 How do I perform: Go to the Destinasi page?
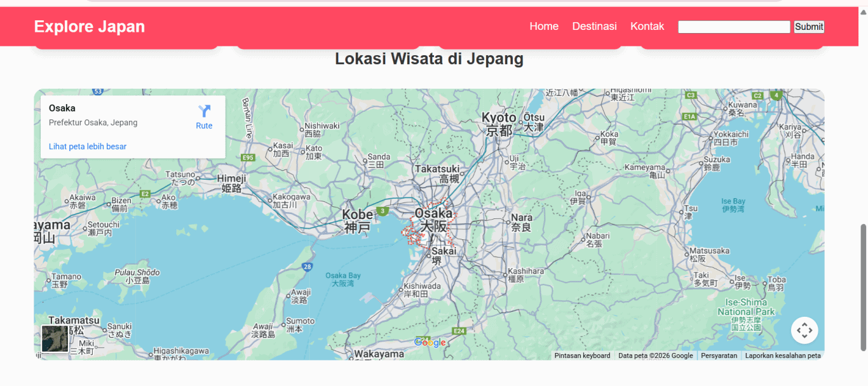coord(594,26)
